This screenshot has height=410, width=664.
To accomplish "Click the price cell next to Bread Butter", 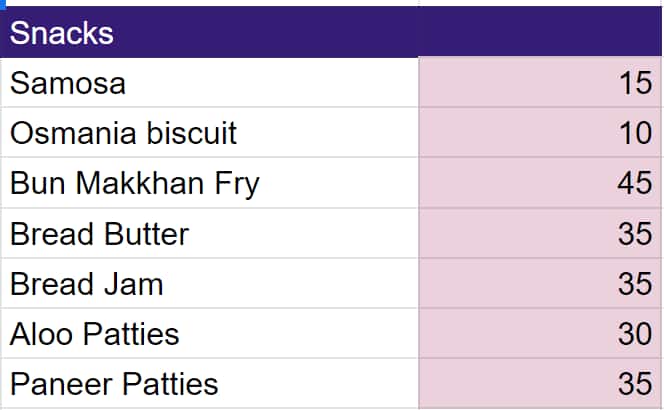I will point(540,234).
